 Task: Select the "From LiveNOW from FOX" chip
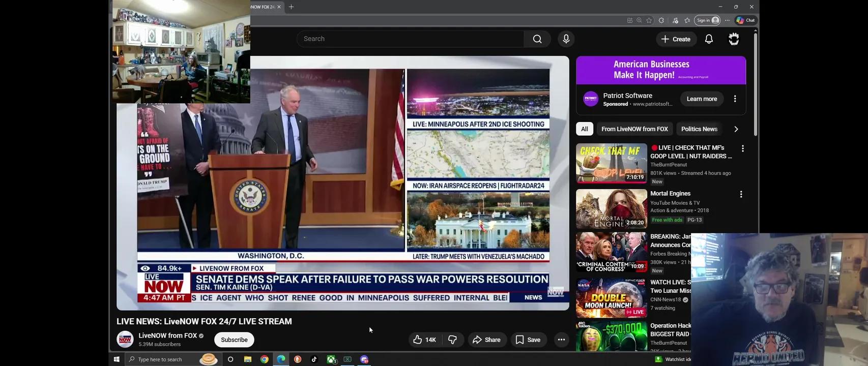634,129
